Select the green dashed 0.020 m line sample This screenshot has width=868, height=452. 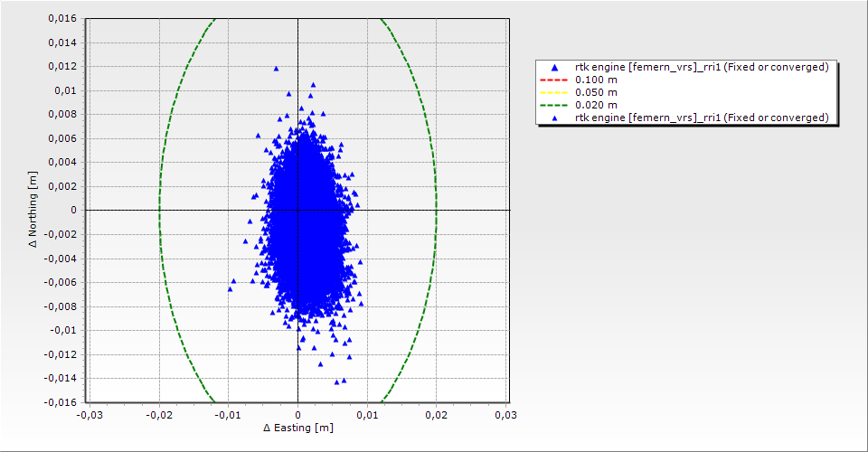[555, 105]
